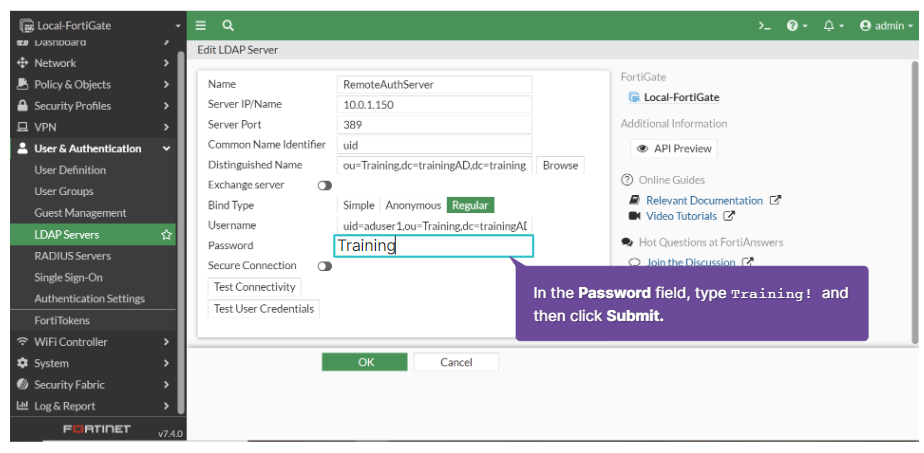Open the Local-FortiGate device dropdown
924x453 pixels.
[x=98, y=25]
